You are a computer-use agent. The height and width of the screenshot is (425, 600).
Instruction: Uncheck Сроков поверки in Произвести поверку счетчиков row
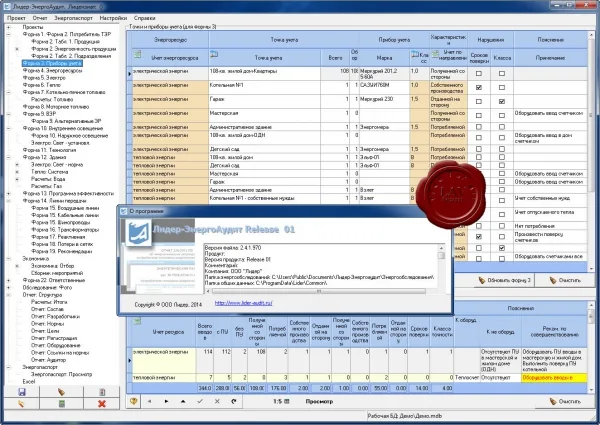(479, 237)
